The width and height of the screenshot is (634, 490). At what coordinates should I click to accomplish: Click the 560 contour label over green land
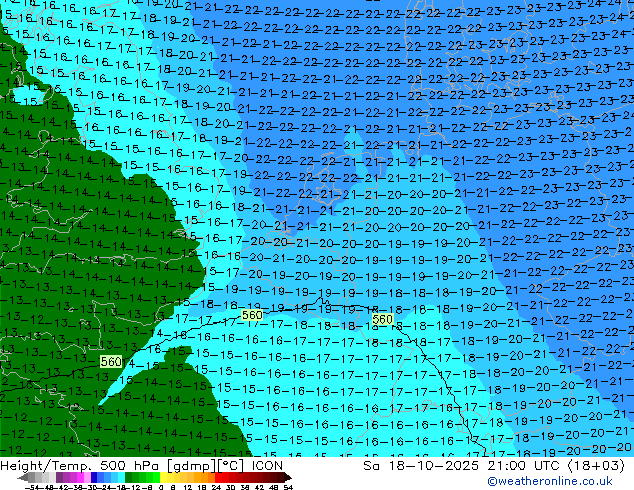click(111, 361)
